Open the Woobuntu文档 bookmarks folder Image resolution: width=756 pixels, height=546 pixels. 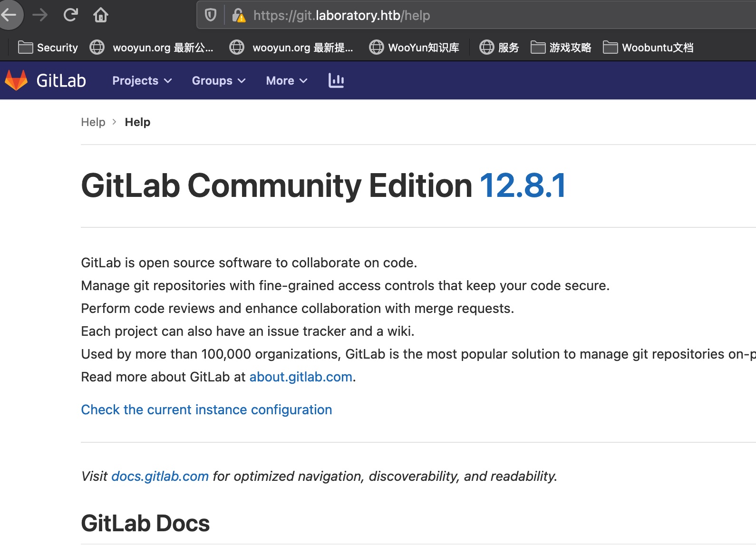point(649,48)
